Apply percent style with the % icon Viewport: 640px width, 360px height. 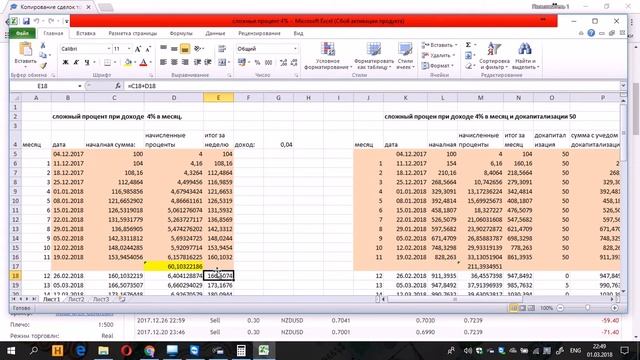(x=257, y=62)
